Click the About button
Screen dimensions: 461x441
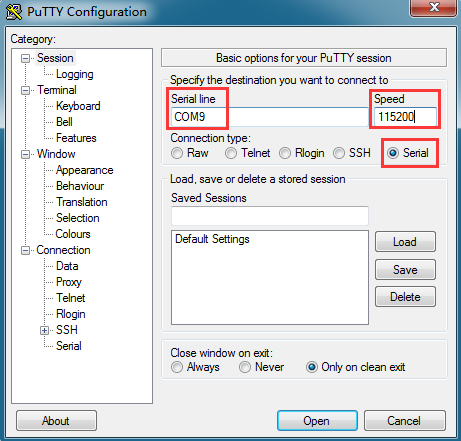click(x=56, y=421)
